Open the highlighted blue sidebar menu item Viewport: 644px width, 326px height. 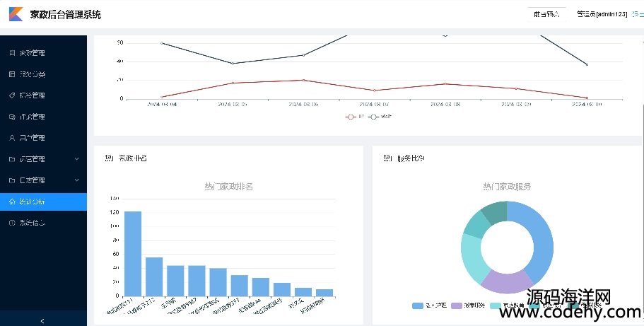[x=43, y=202]
